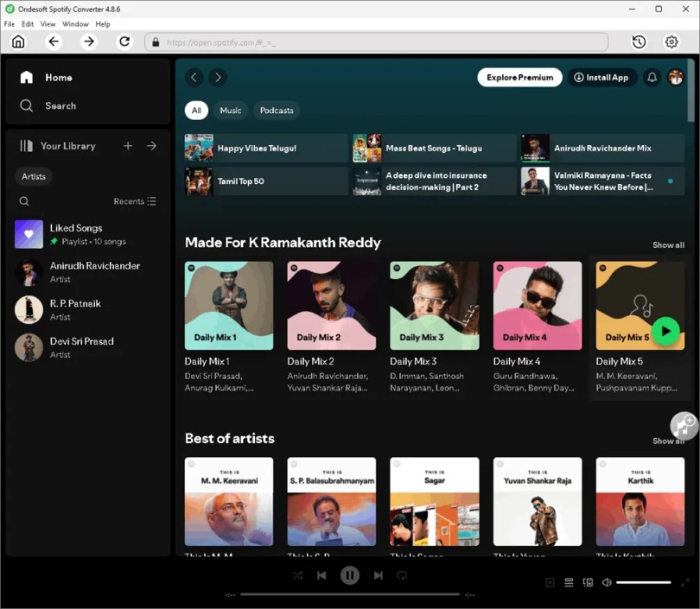
Task: Toggle repeat in player bar
Action: tap(402, 575)
